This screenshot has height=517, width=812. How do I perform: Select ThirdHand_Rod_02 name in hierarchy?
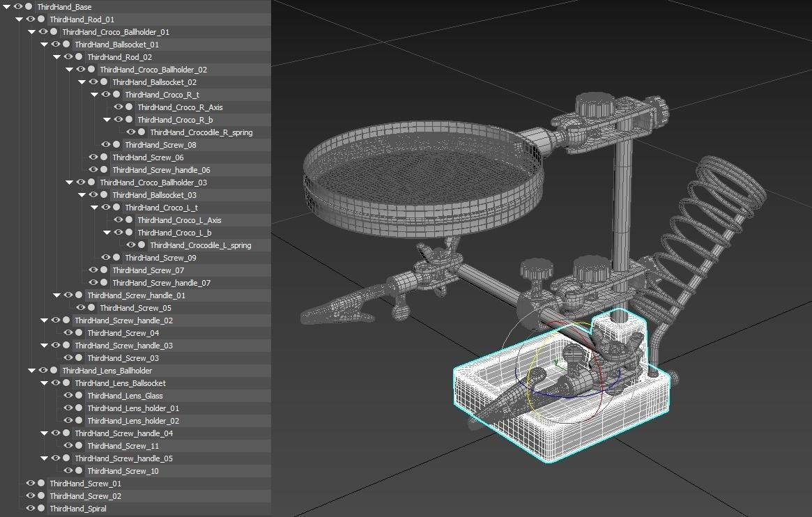[x=120, y=57]
